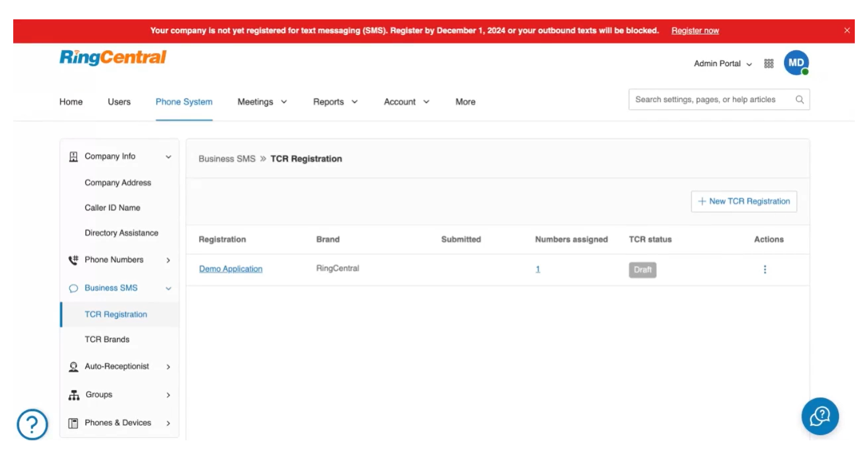Expand the Admin Portal dropdown

[722, 64]
